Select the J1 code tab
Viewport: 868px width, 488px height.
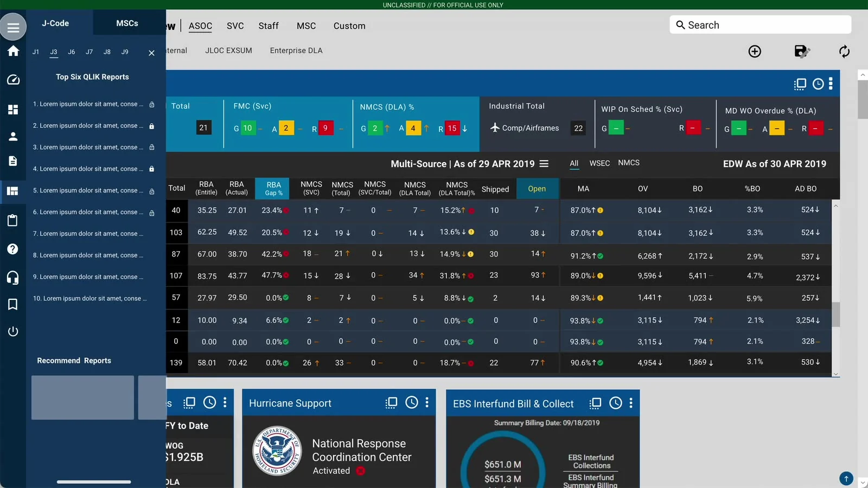point(36,52)
